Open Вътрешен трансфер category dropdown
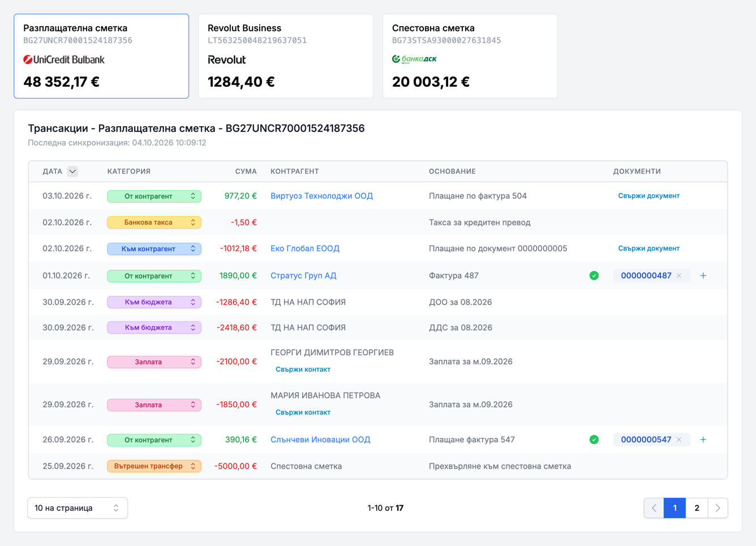Image resolution: width=756 pixels, height=546 pixels. (154, 466)
